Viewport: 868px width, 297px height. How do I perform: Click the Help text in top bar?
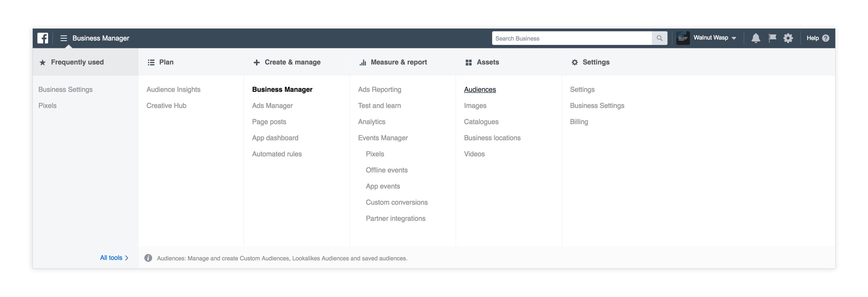coord(812,38)
